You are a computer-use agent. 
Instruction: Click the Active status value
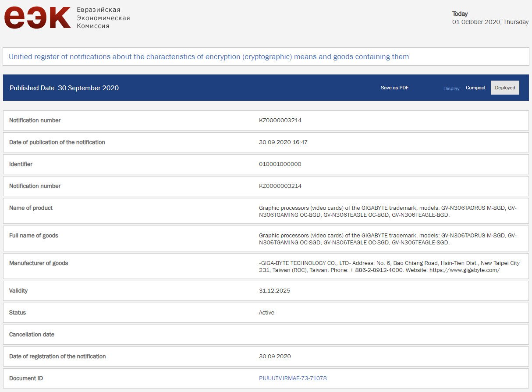tap(266, 312)
